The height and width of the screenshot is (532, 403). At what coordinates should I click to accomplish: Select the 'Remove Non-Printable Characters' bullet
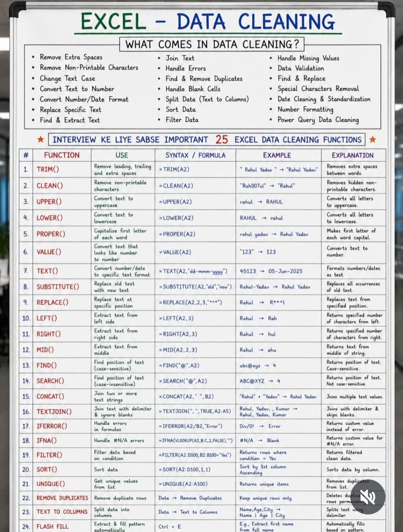tap(89, 67)
